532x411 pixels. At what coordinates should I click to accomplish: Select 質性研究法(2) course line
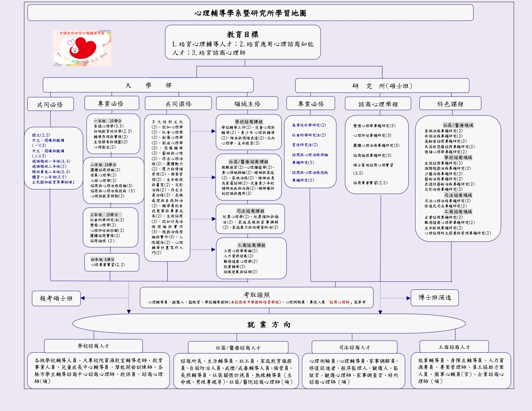(x=305, y=145)
